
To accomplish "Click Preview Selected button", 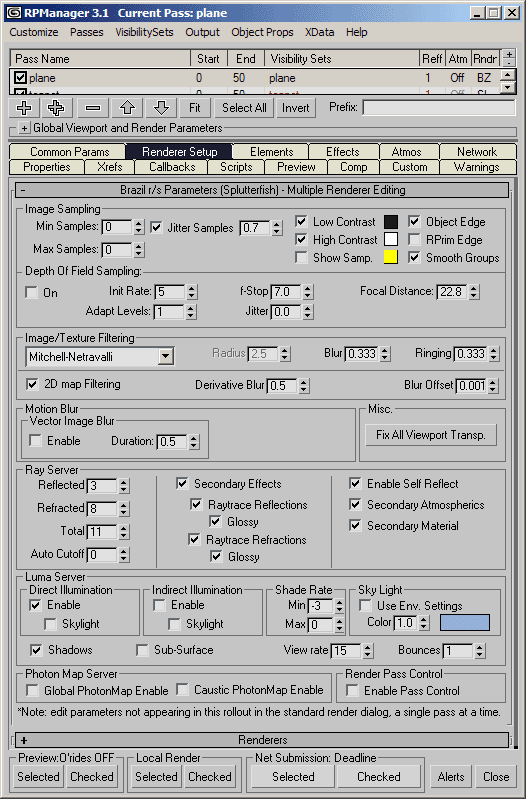I will (38, 777).
